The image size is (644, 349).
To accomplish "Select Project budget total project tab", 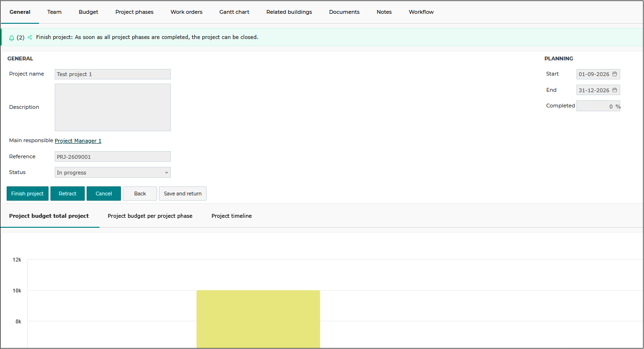I will tap(49, 216).
